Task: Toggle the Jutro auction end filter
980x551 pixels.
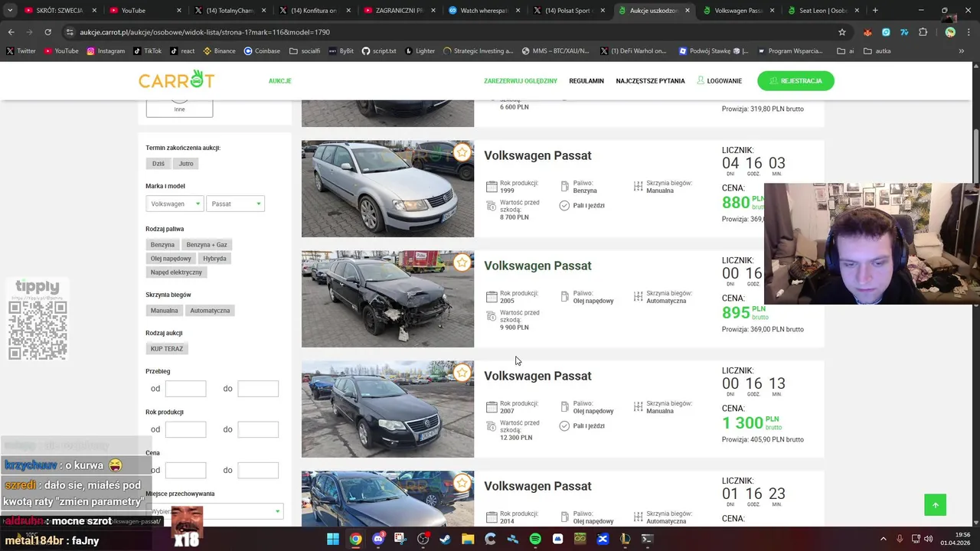Action: pos(186,164)
